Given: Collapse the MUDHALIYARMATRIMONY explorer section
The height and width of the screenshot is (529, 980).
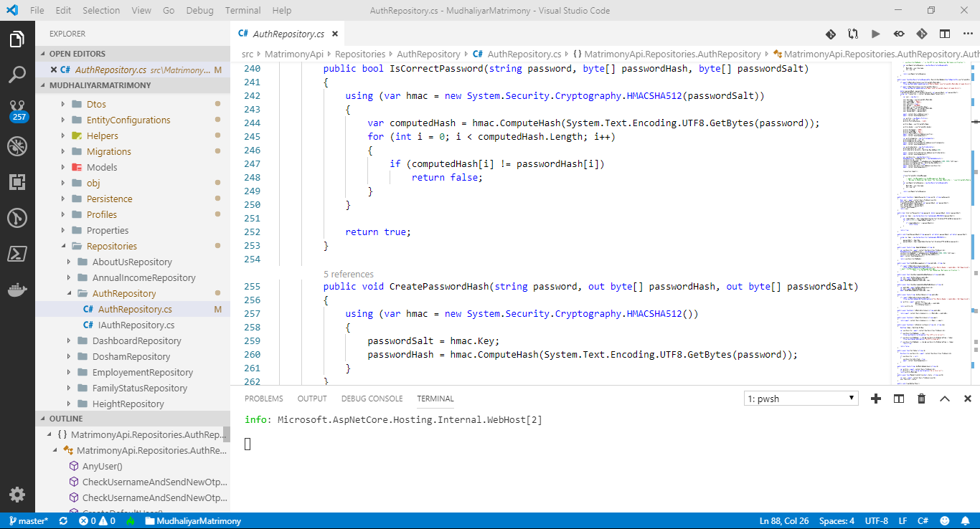Looking at the screenshot, I should (x=133, y=85).
